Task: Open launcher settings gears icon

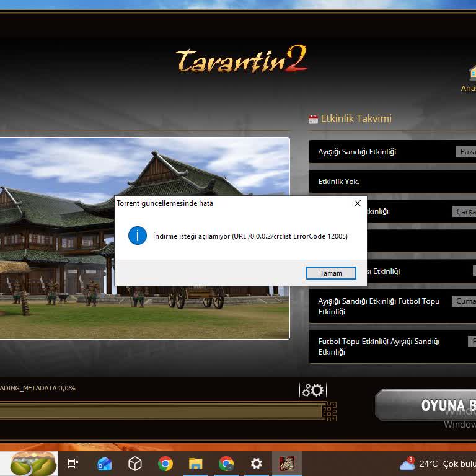Action: [313, 390]
